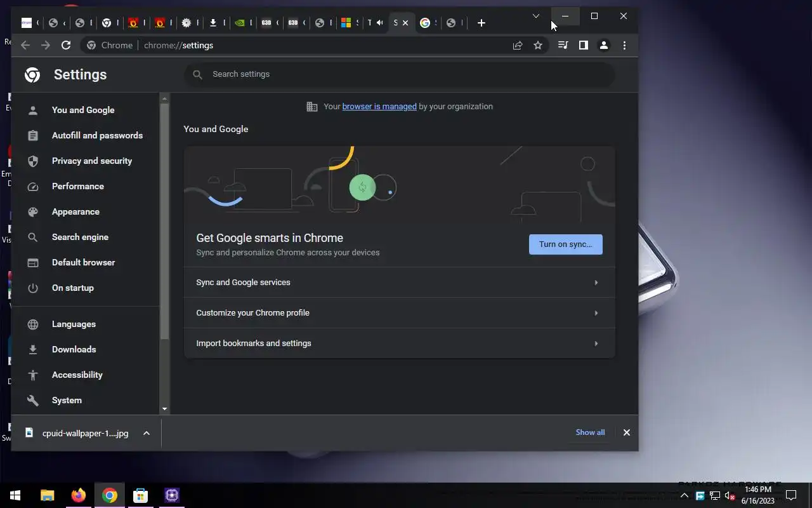
Task: Go back to previous page
Action: (x=25, y=45)
